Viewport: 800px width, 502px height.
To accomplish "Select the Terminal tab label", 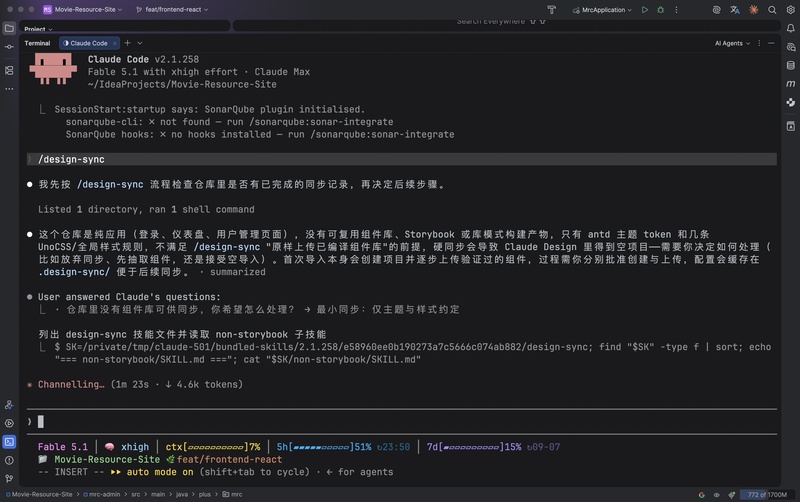I will coord(37,43).
